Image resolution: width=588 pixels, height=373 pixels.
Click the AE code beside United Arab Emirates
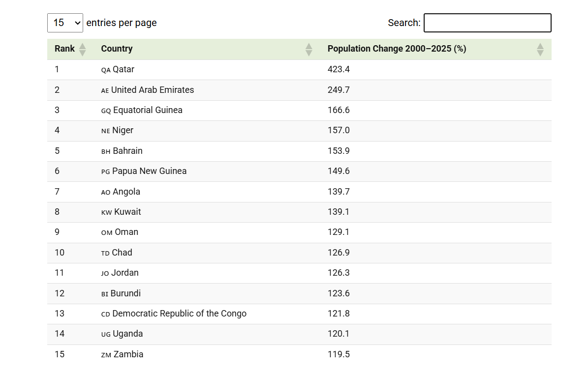coord(104,90)
